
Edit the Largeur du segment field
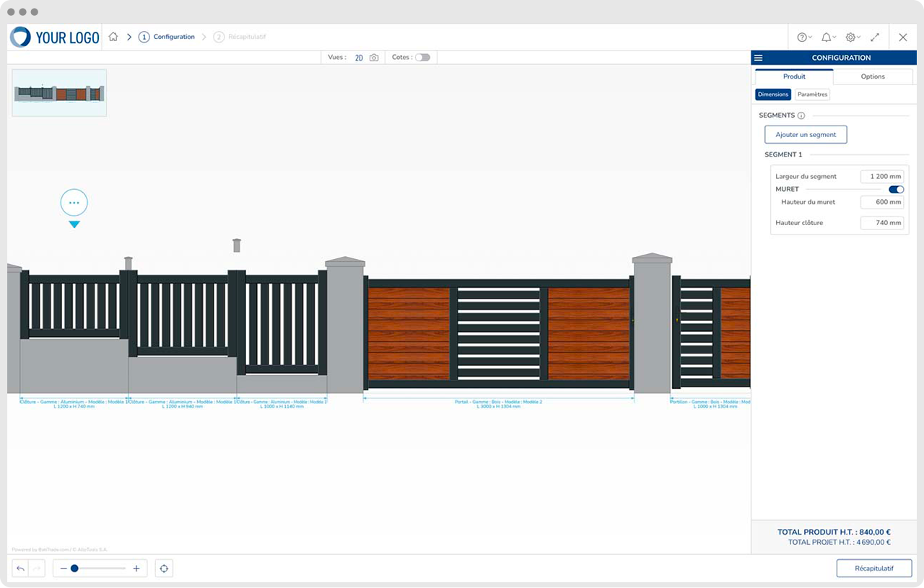point(882,177)
